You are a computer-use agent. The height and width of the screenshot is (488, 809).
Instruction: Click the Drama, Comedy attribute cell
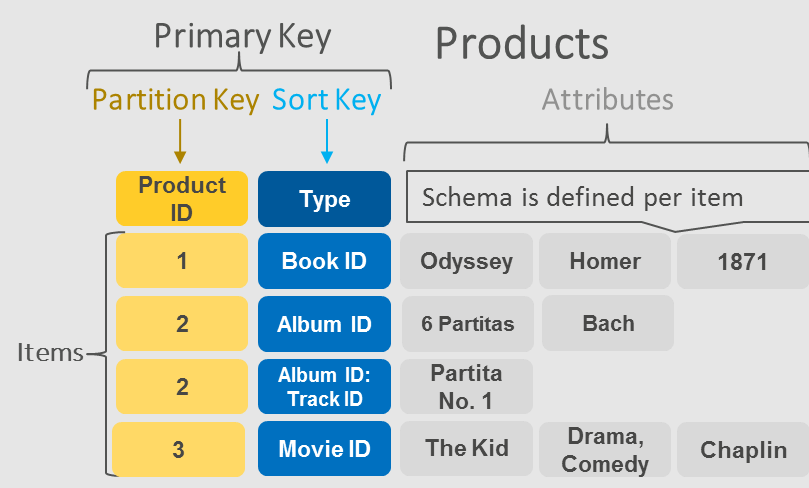605,450
